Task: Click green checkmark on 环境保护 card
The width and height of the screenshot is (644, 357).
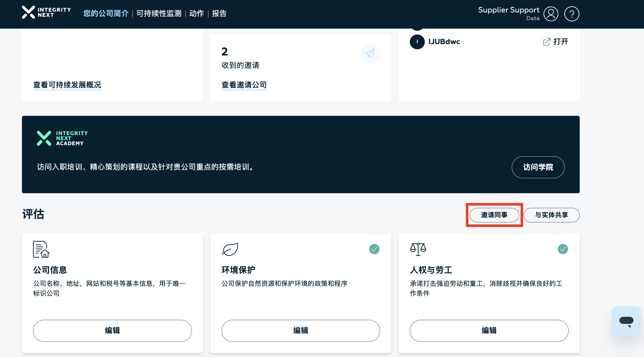Action: tap(374, 249)
